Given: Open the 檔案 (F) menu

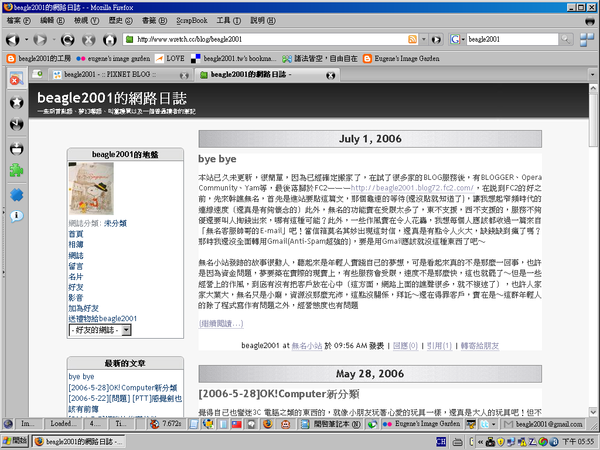Looking at the screenshot, I should (18, 21).
